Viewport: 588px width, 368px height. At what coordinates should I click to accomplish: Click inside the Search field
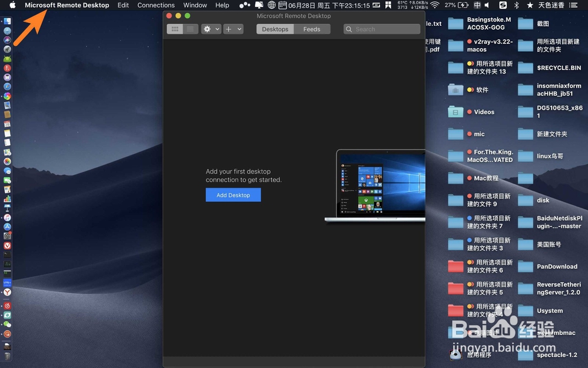pos(382,28)
